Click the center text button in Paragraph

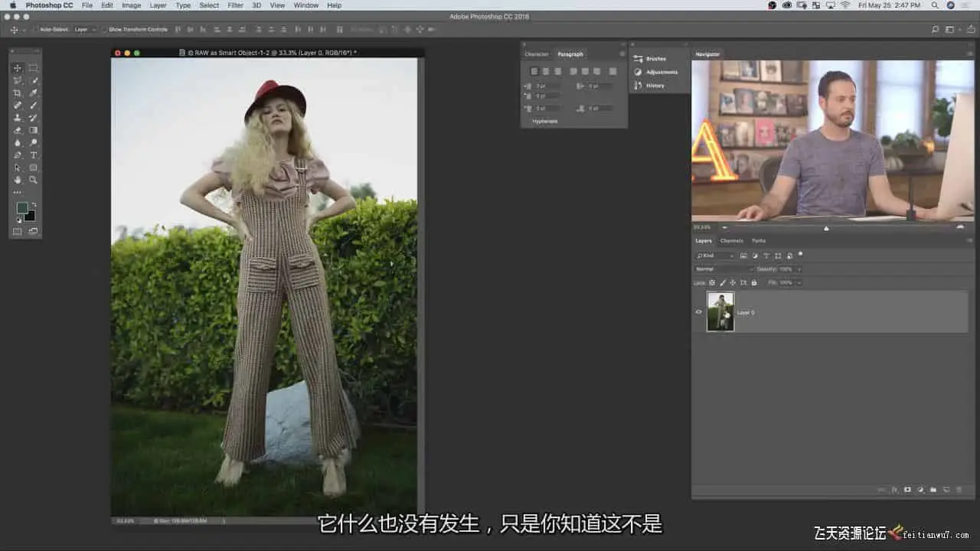click(x=546, y=71)
